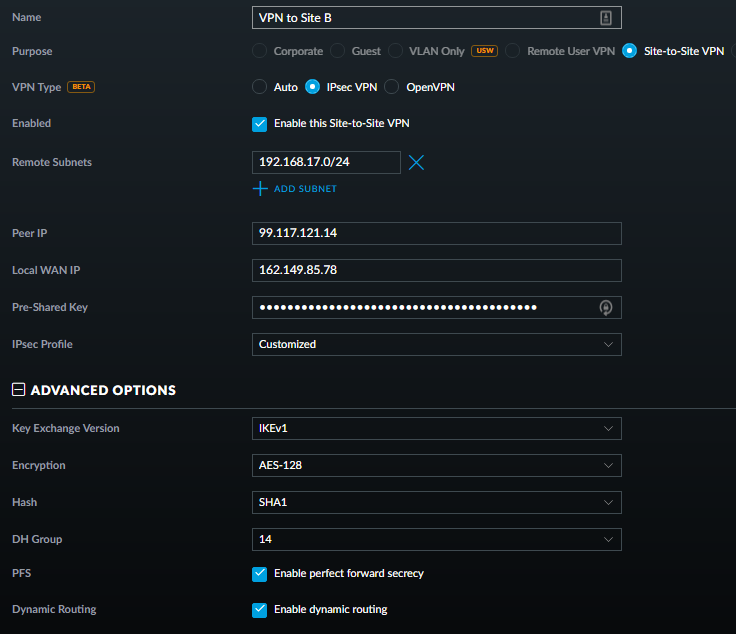This screenshot has width=736, height=634.
Task: Toggle Enable dynamic routing checkbox
Action: tap(260, 610)
